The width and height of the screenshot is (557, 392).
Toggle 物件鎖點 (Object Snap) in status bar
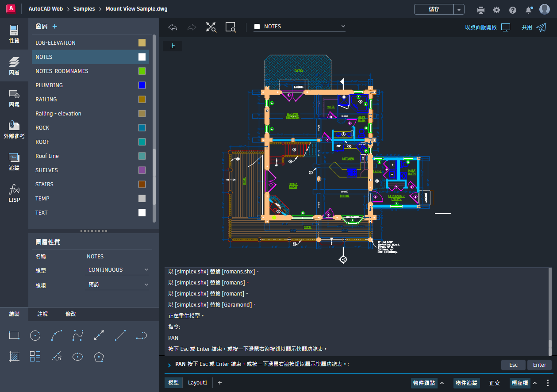424,383
